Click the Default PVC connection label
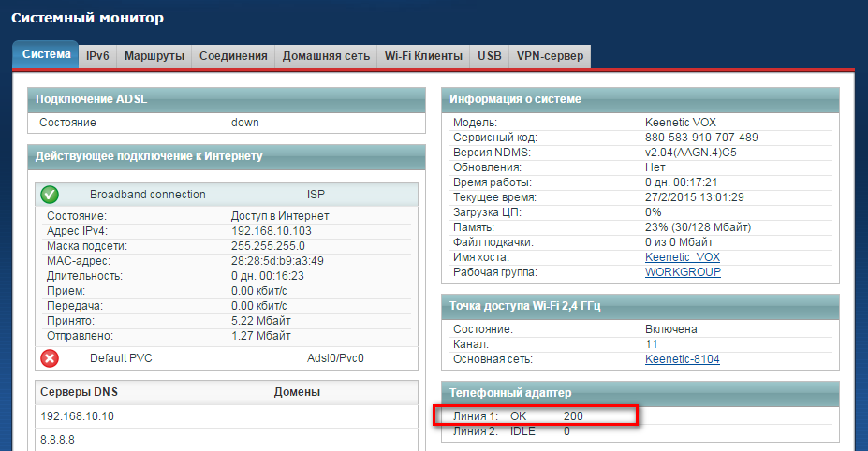This screenshot has height=451, width=868. click(x=123, y=358)
